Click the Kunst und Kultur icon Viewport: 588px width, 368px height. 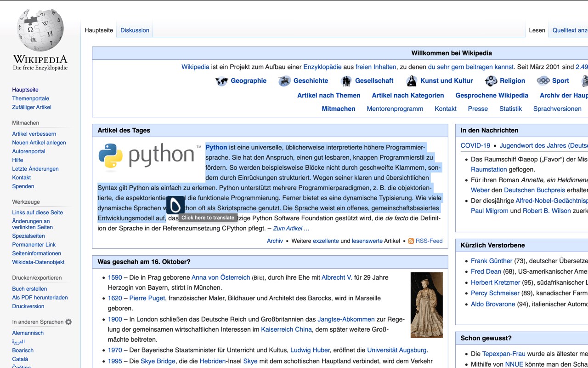point(412,81)
